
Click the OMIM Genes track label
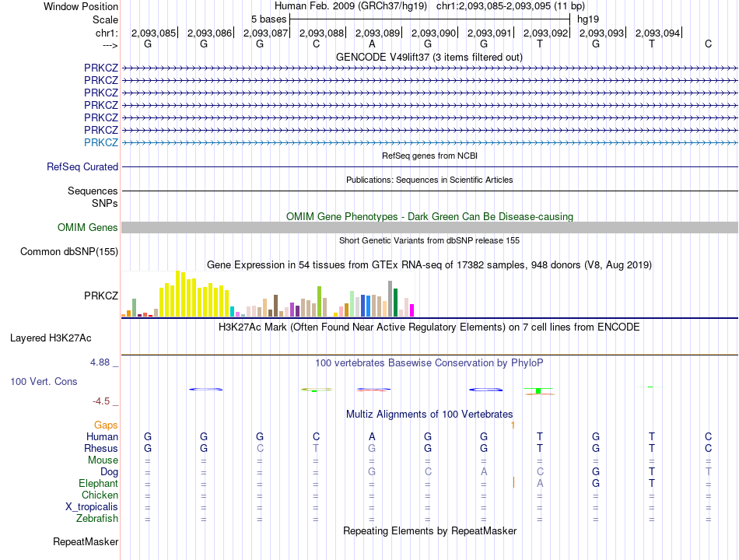point(88,228)
